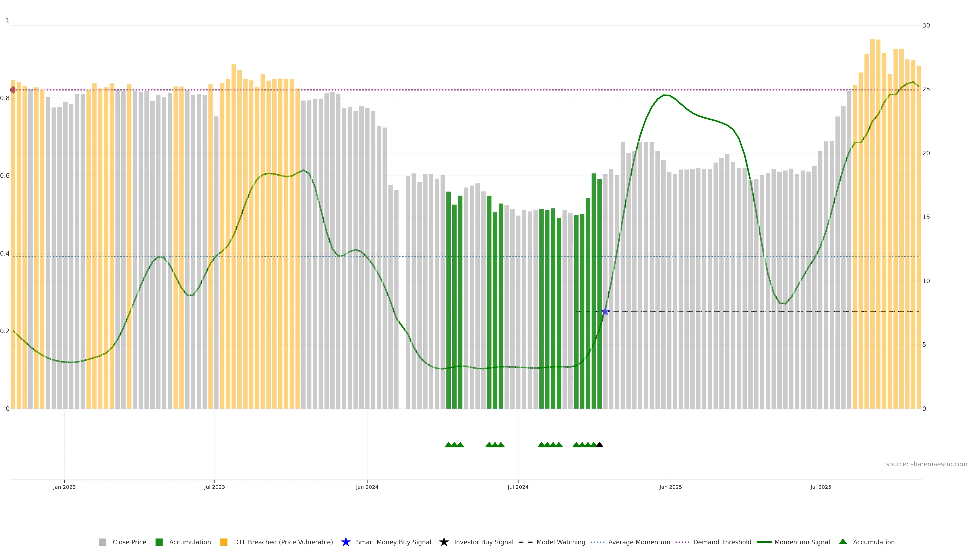Screen dimensions: 980x551
Task: Click the blue Smart Money star in legend
Action: point(346,542)
